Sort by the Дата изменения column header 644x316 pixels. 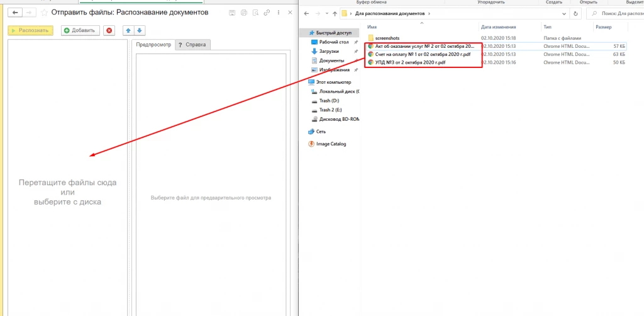pos(498,27)
